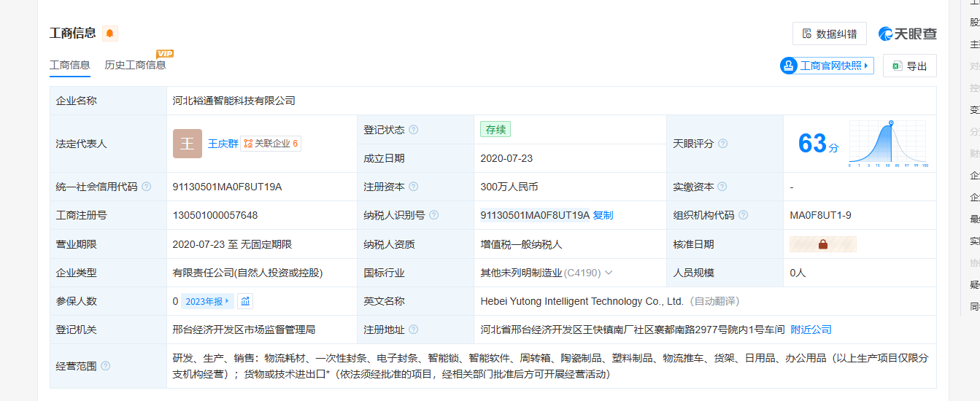Image resolution: width=980 pixels, height=401 pixels.
Task: Open the 王庆群 profile link
Action: click(x=223, y=144)
